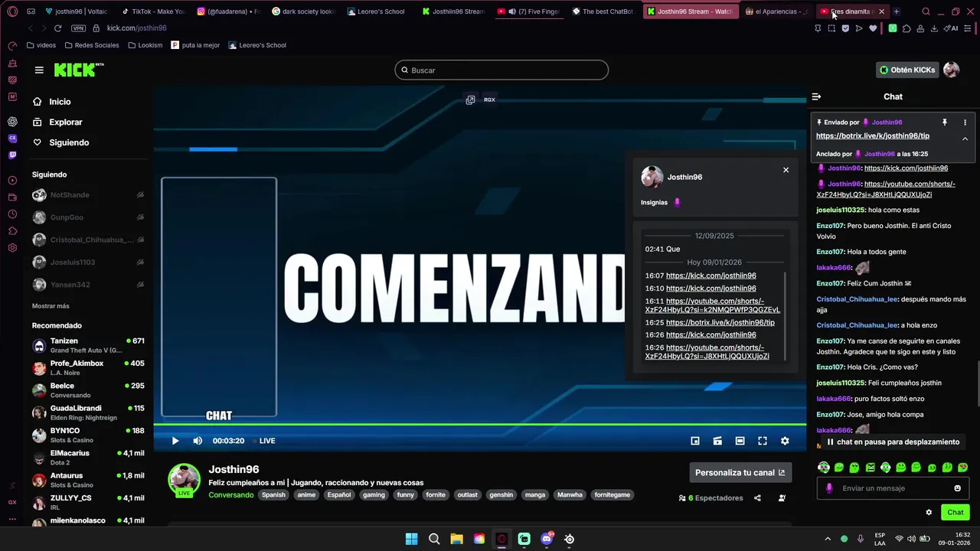
Task: Click Obtén KICKs button
Action: [x=907, y=70]
